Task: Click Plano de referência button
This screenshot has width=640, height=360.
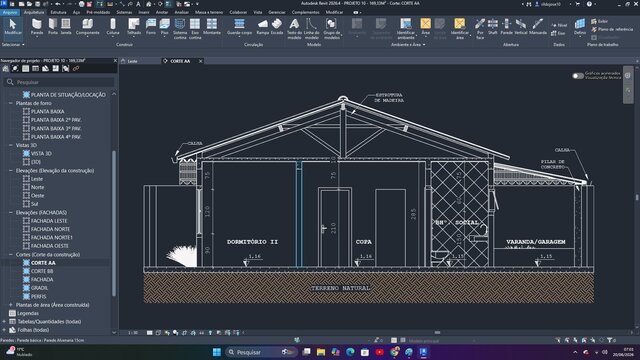Action: pos(611,29)
